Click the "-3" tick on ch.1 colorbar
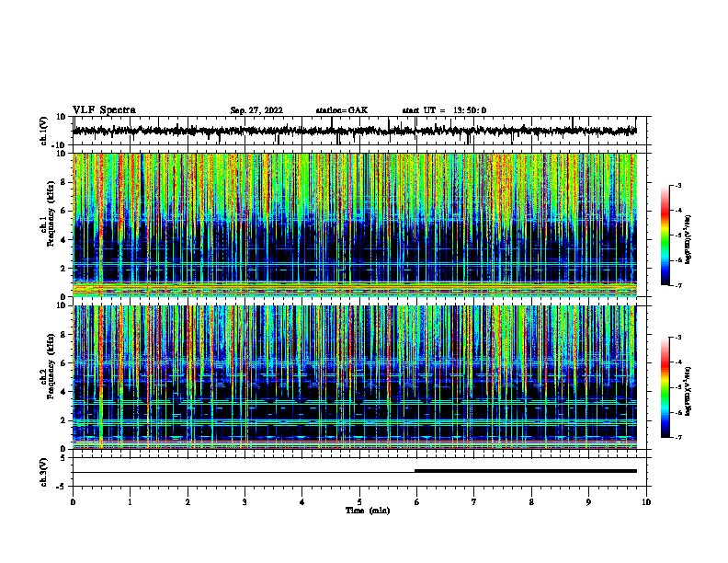728x563 pixels. (678, 186)
